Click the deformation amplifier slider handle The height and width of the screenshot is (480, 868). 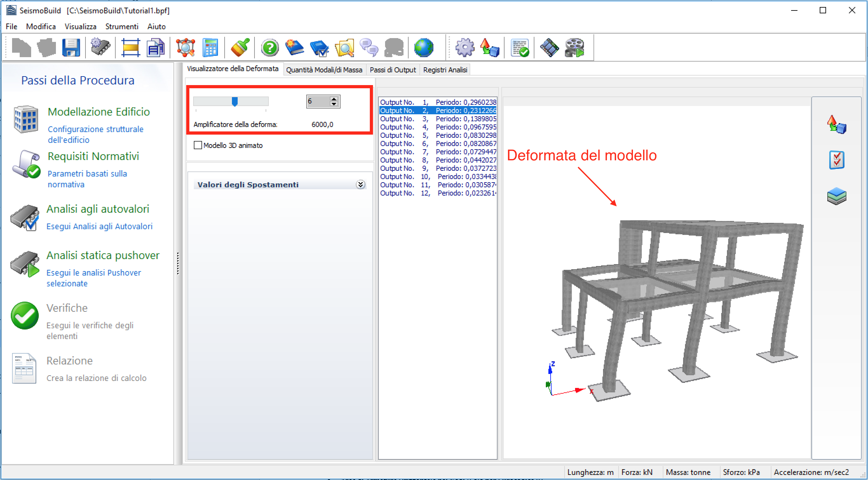[234, 101]
